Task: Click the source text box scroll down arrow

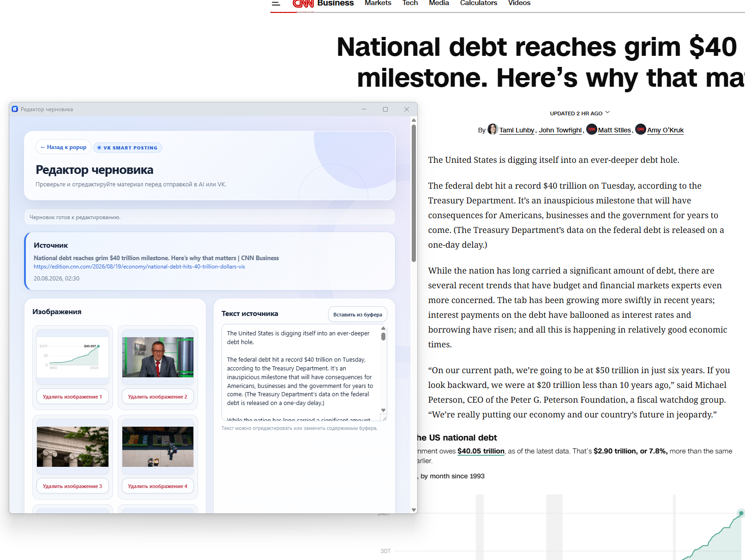Action: (383, 410)
